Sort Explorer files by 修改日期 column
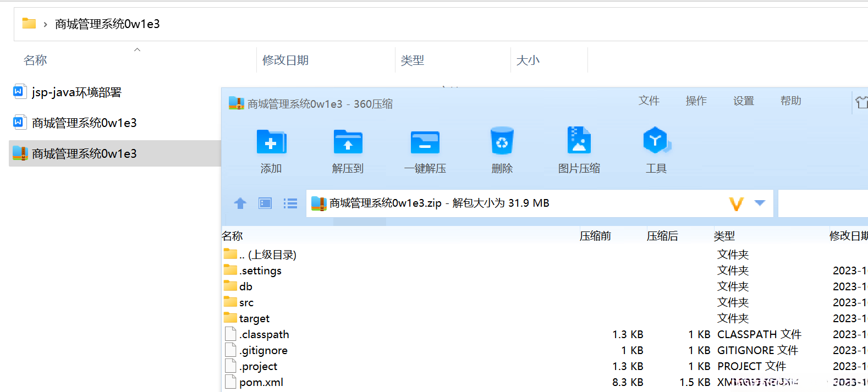 [285, 60]
